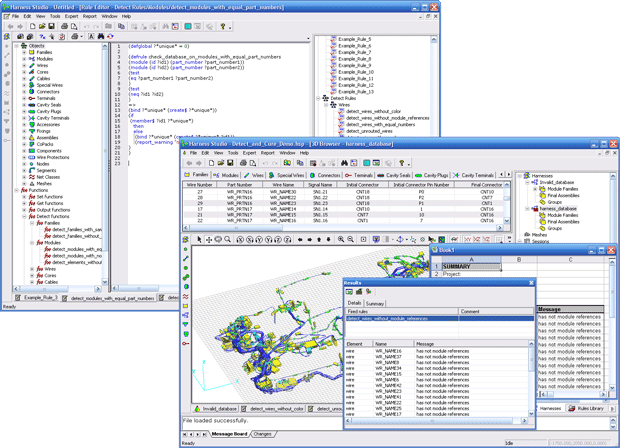The image size is (620, 448).
Task: Expand the Modules node under Objects
Action: click(24, 59)
